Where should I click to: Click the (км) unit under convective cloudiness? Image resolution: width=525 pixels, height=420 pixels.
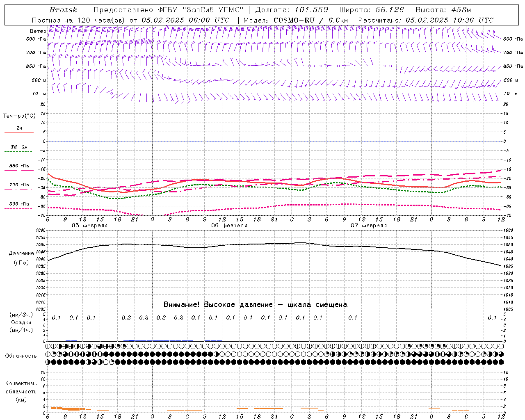pyautogui.click(x=21, y=399)
